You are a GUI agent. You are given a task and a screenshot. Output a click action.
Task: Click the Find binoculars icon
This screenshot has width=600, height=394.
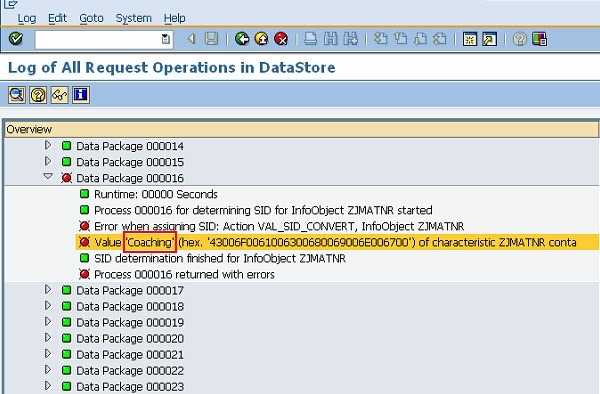coord(331,39)
